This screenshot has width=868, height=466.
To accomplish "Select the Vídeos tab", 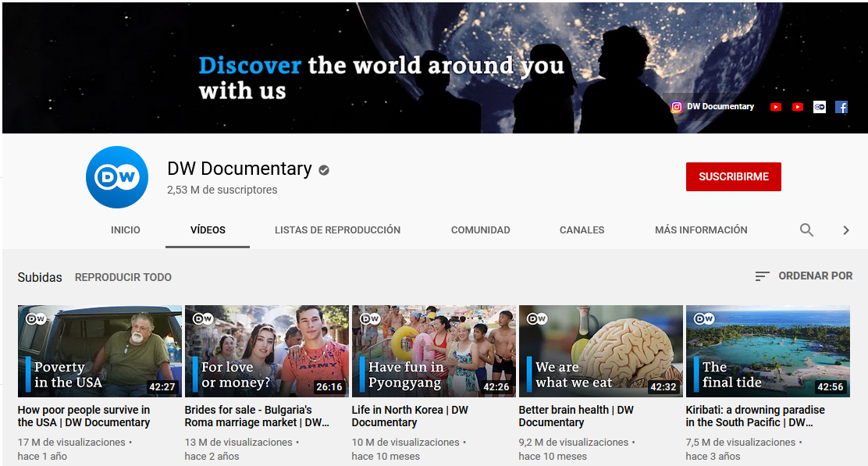I will pos(208,229).
